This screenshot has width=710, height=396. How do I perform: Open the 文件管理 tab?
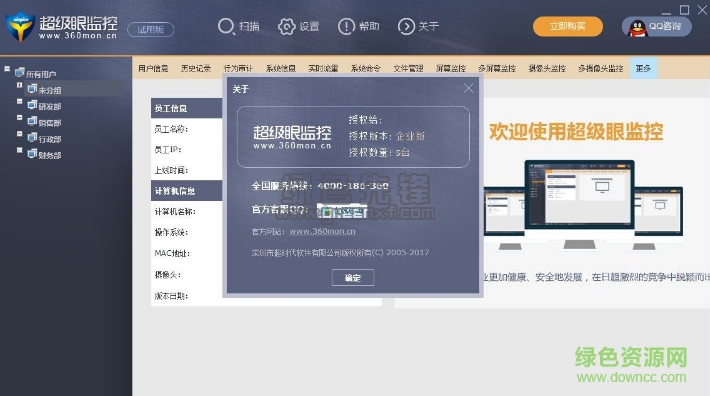pos(408,68)
